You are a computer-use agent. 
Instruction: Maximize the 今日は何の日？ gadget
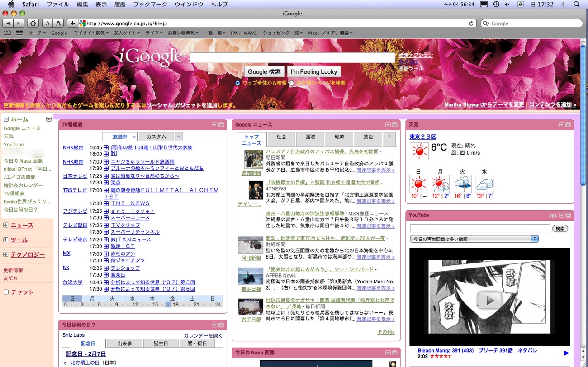(221, 325)
